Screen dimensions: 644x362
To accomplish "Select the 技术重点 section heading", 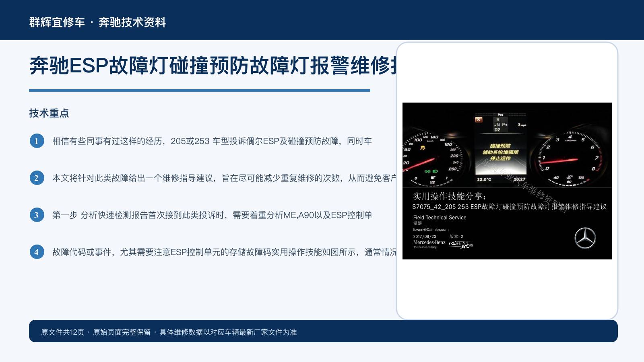I will pyautogui.click(x=49, y=113).
